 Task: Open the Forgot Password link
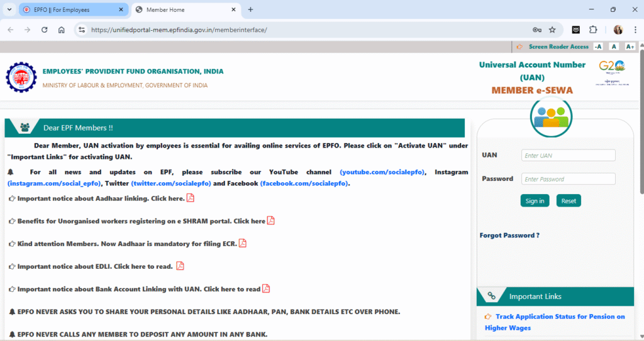tap(509, 235)
